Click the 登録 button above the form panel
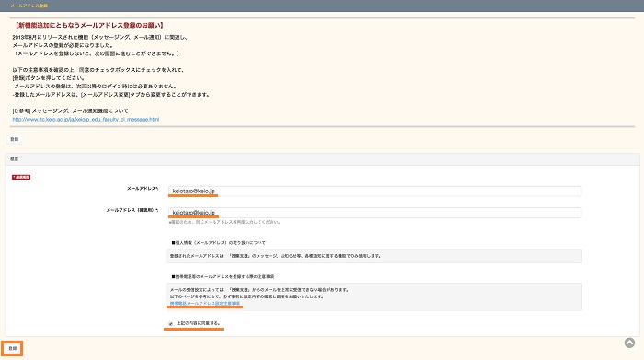Image resolution: width=644 pixels, height=360 pixels. click(x=15, y=139)
